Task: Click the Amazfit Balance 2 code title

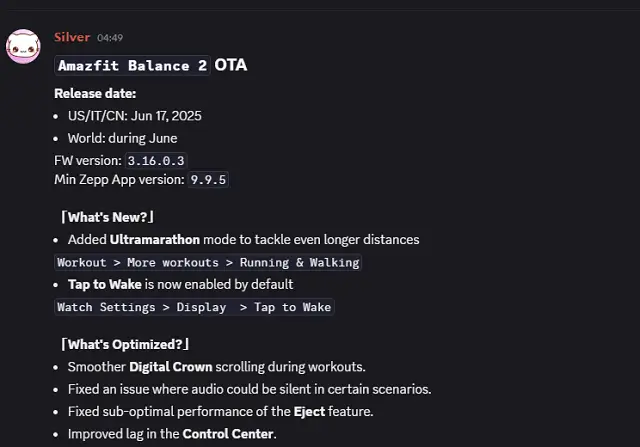Action: coord(132,66)
